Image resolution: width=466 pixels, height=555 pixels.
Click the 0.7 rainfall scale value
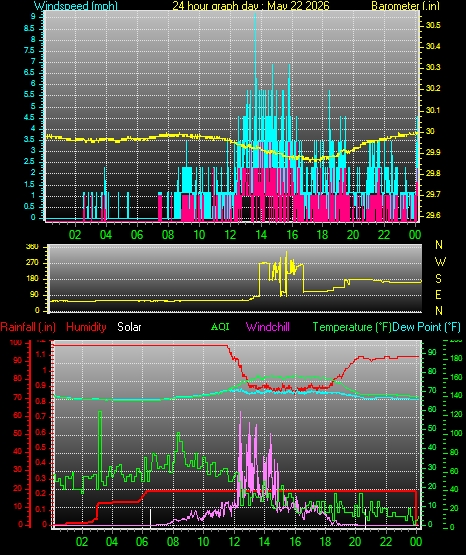[41, 416]
